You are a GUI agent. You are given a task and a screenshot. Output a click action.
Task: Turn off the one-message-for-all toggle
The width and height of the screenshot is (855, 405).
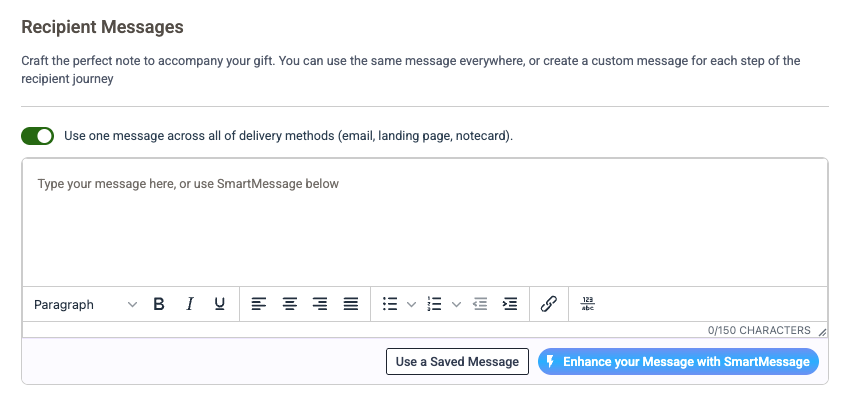point(38,136)
